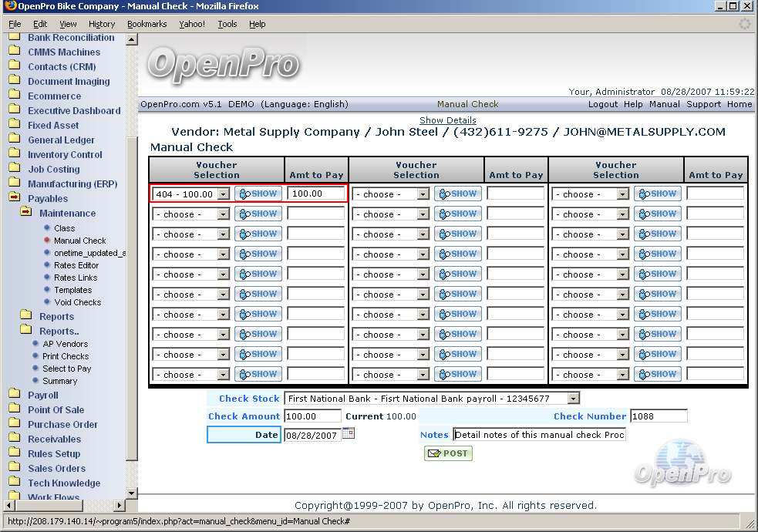Click the Inventory Control folder icon
Viewport: 758px width, 532px height.
tap(15, 154)
